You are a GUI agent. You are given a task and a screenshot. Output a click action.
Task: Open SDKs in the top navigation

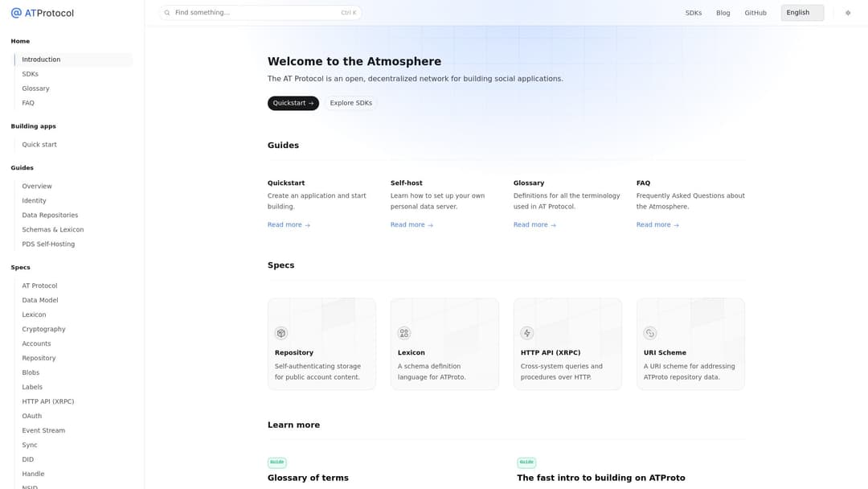pyautogui.click(x=693, y=13)
